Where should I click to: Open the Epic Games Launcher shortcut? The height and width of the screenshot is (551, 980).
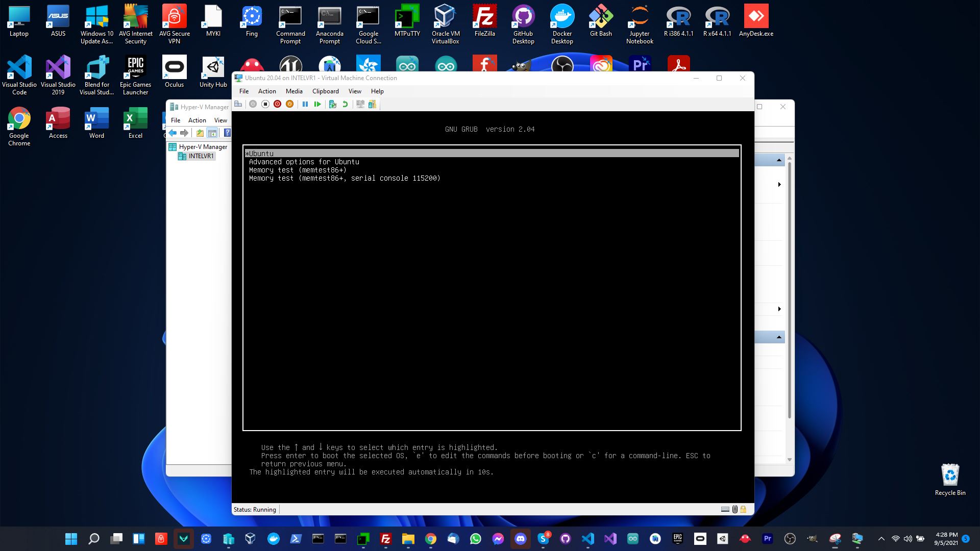(135, 76)
